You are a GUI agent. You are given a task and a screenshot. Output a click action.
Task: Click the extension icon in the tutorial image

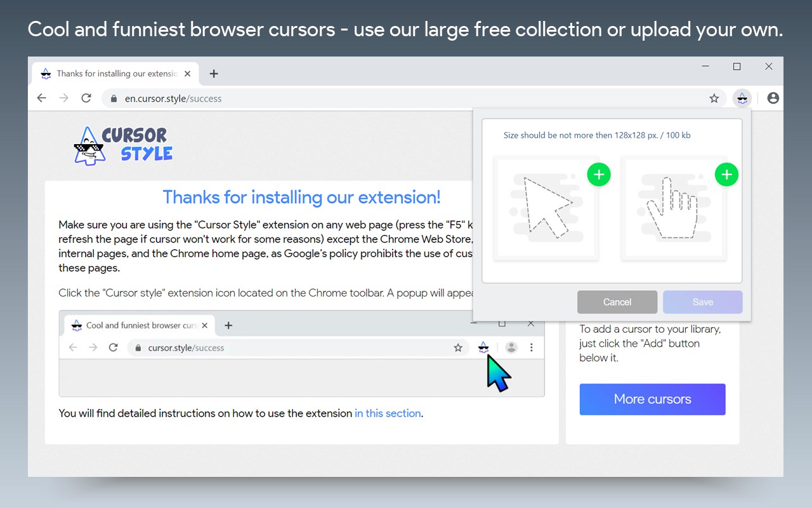pyautogui.click(x=483, y=347)
